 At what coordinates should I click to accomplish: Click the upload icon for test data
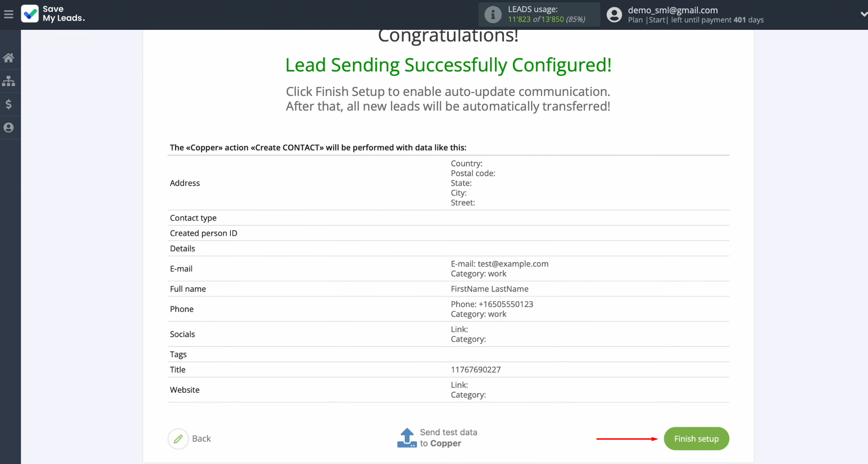click(407, 438)
